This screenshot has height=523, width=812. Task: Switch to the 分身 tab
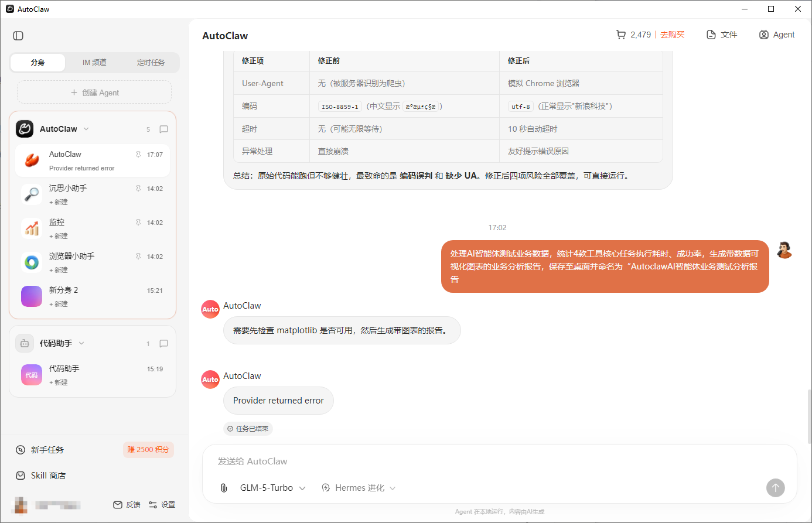37,62
